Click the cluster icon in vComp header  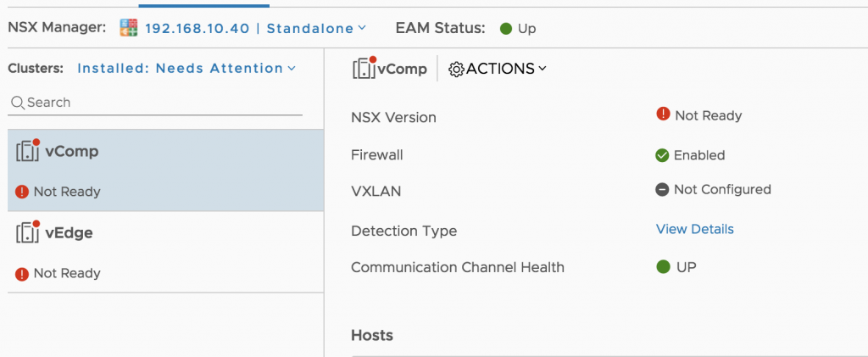coord(364,68)
